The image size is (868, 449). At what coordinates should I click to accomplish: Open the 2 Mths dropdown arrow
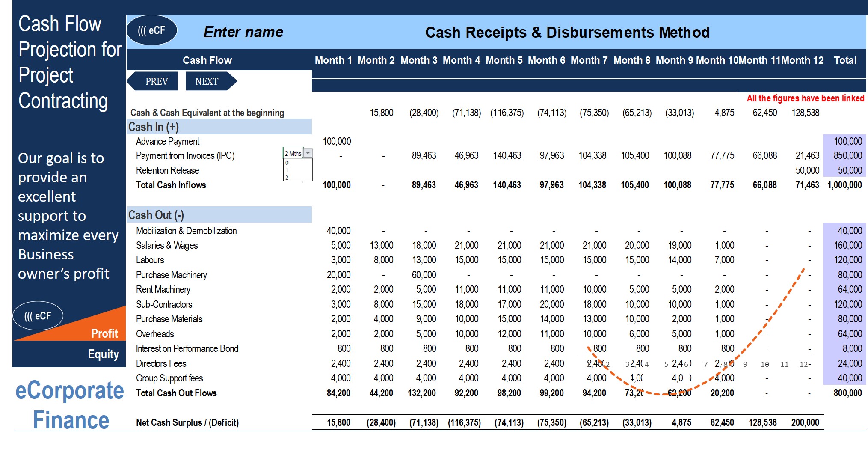click(x=308, y=153)
